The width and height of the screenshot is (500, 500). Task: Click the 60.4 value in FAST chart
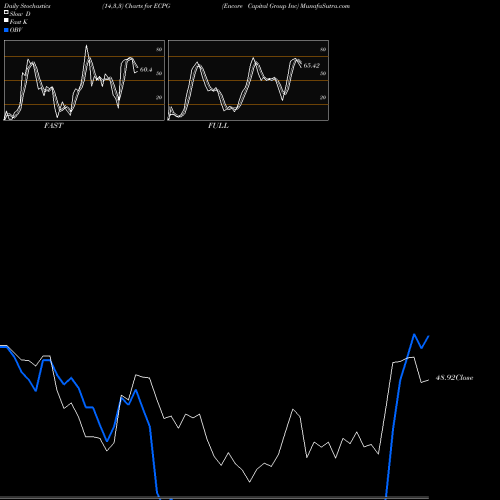pos(146,70)
